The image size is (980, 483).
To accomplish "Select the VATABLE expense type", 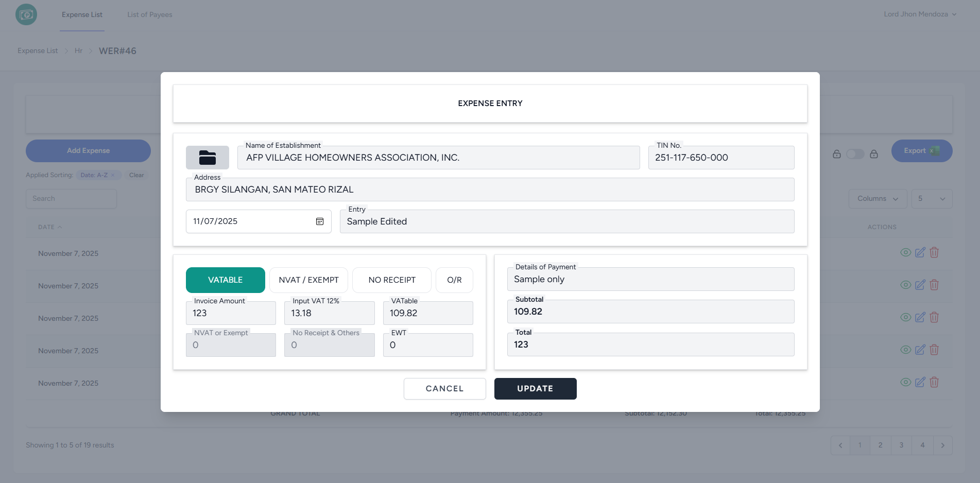I will tap(226, 280).
